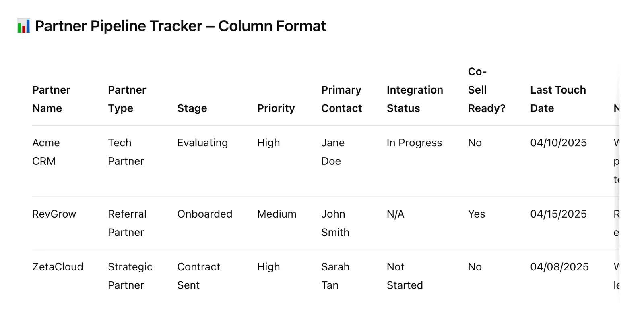Click the RevGrow partner name cell
The height and width of the screenshot is (318, 644).
[x=54, y=214]
